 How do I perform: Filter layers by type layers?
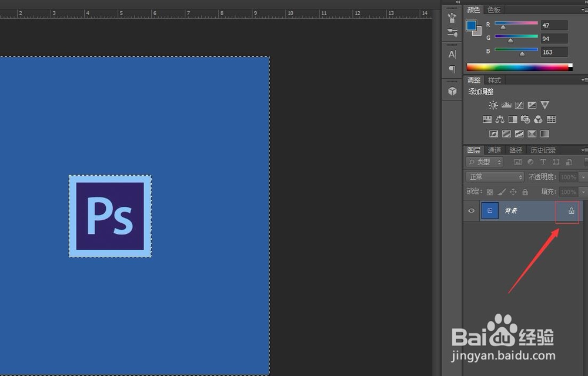pyautogui.click(x=543, y=162)
